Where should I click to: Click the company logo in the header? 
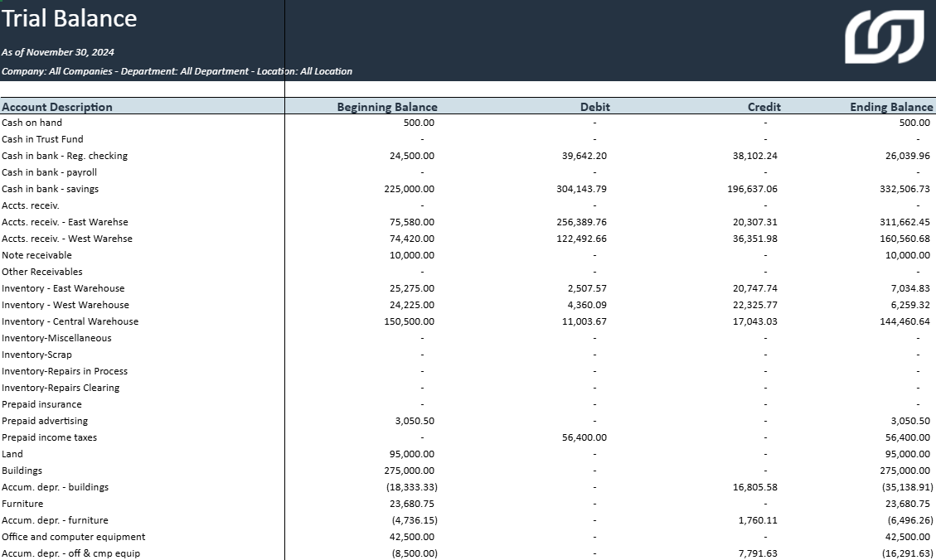click(x=884, y=36)
